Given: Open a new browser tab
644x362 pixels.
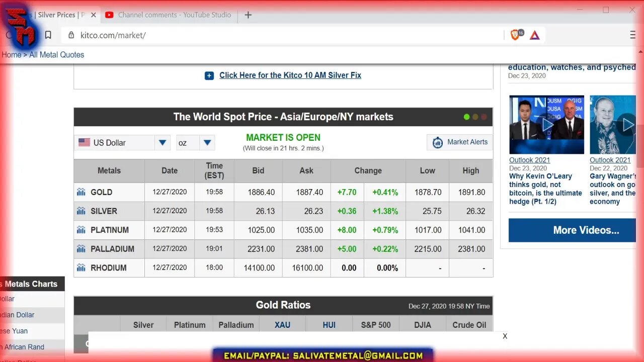Looking at the screenshot, I should click(x=248, y=15).
